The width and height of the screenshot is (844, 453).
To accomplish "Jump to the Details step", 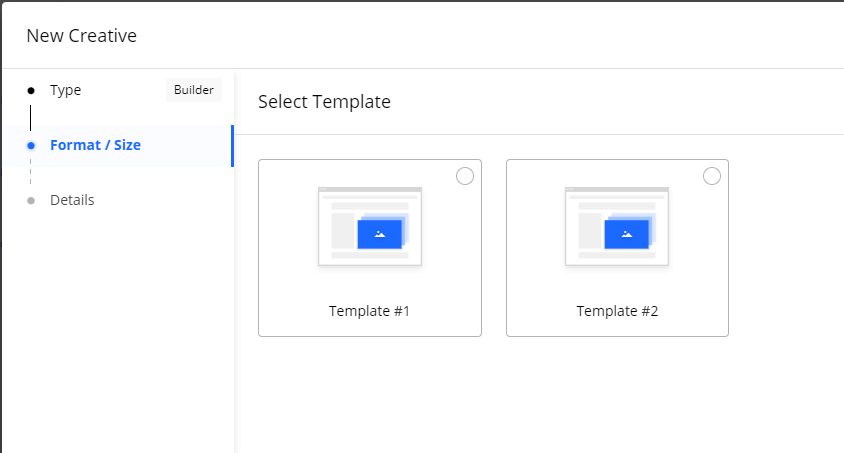I will 72,200.
